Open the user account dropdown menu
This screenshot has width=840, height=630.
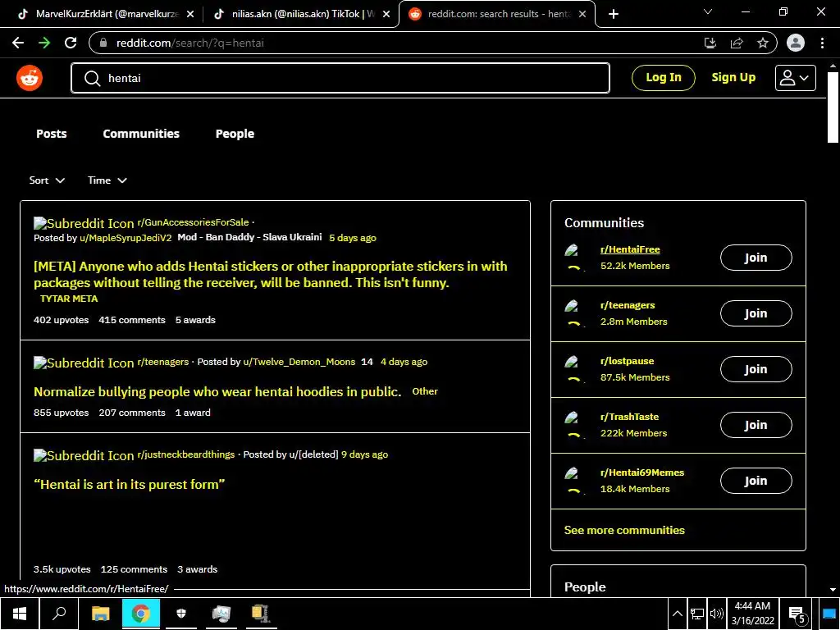[795, 78]
